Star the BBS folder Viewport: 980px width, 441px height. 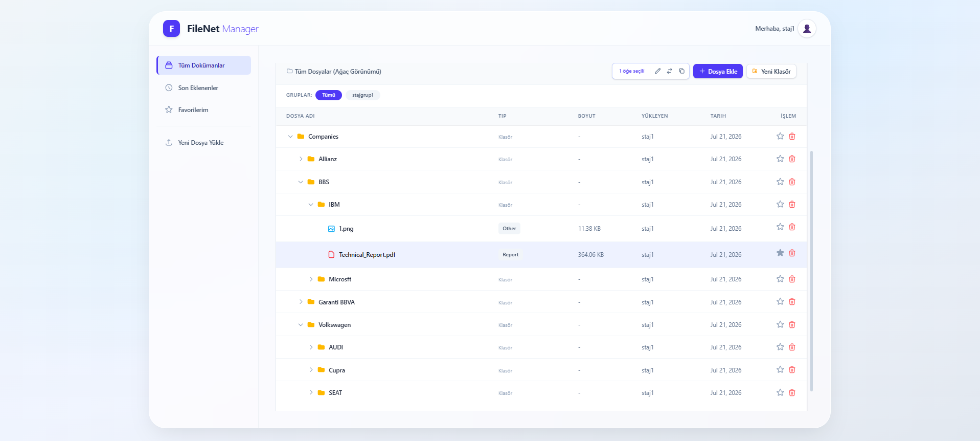pyautogui.click(x=780, y=182)
